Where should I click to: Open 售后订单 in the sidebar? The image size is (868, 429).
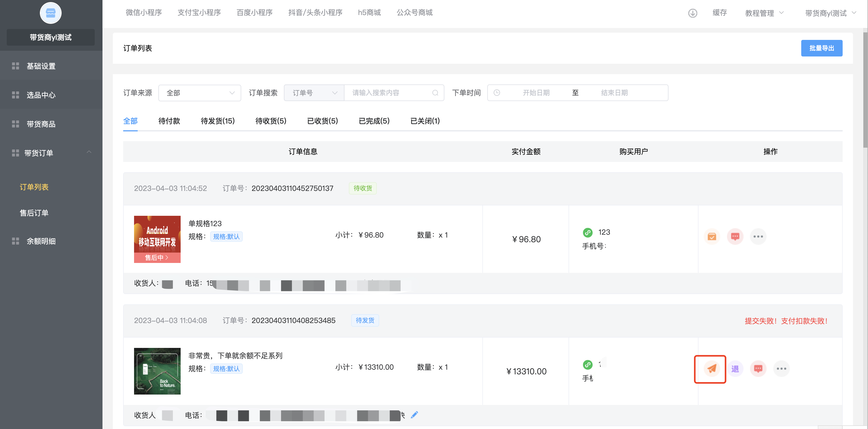(34, 213)
